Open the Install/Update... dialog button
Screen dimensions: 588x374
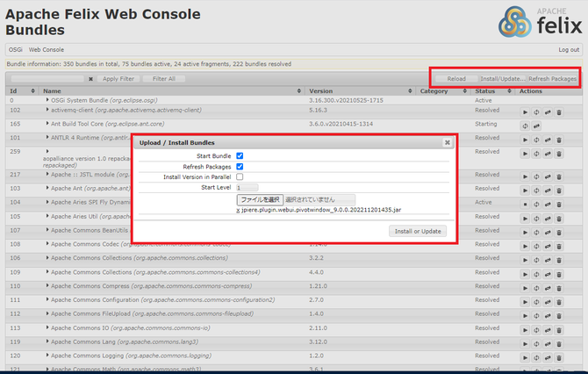(x=503, y=79)
